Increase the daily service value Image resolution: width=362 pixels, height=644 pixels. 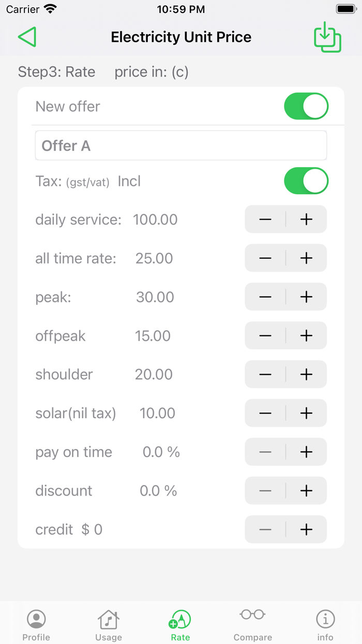(x=306, y=219)
